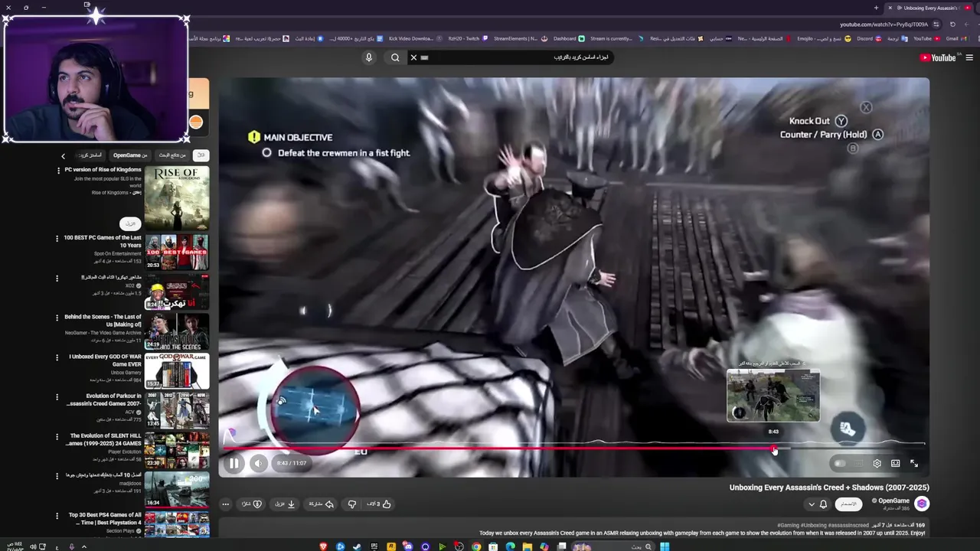Open the YouTube hamburger menu

coord(969,57)
